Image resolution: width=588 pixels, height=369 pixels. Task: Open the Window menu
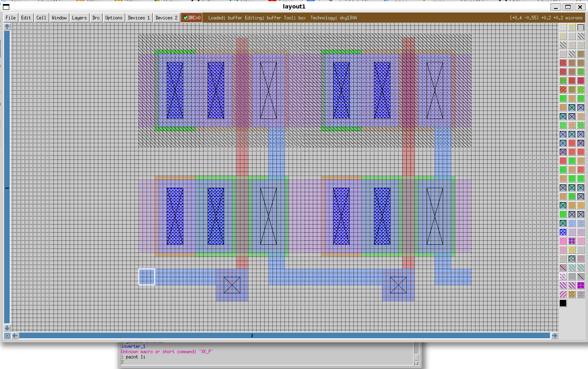pos(59,18)
